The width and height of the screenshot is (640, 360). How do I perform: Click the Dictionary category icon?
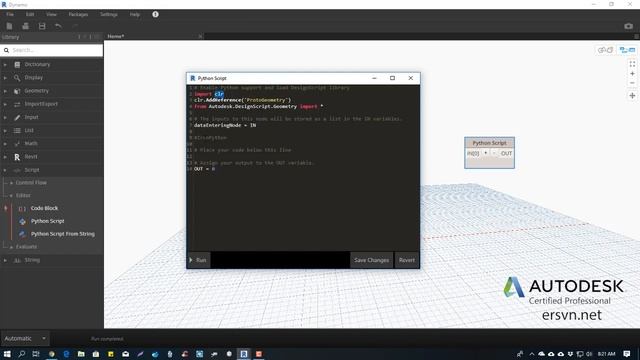17,64
